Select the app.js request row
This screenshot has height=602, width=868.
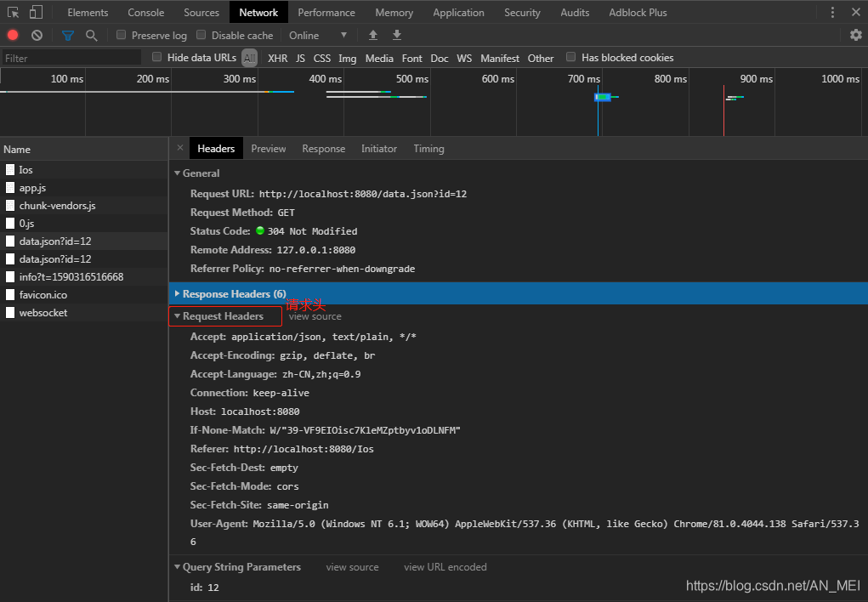(x=84, y=188)
